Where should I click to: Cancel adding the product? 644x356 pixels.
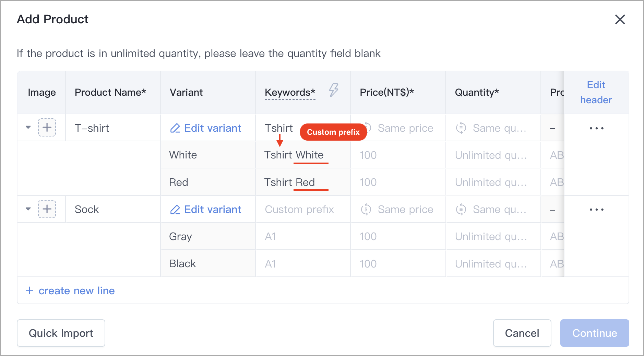[522, 333]
